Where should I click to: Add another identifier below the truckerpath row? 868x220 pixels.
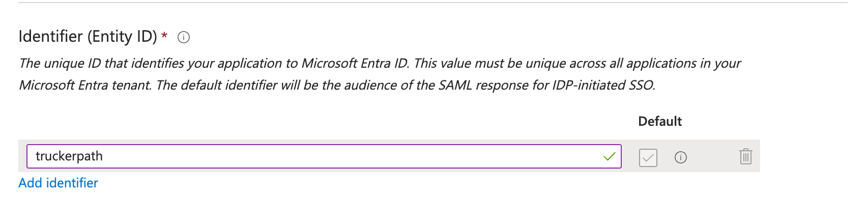pyautogui.click(x=58, y=183)
